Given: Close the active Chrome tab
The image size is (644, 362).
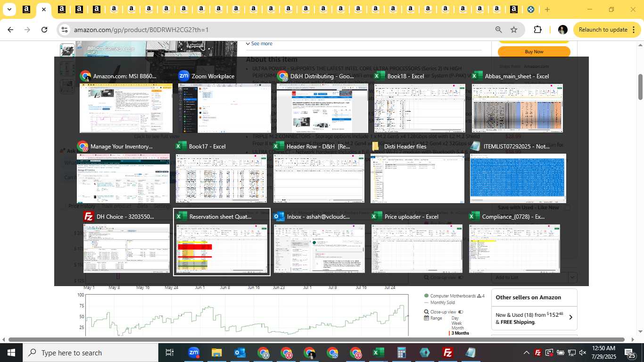Looking at the screenshot, I should [x=44, y=9].
